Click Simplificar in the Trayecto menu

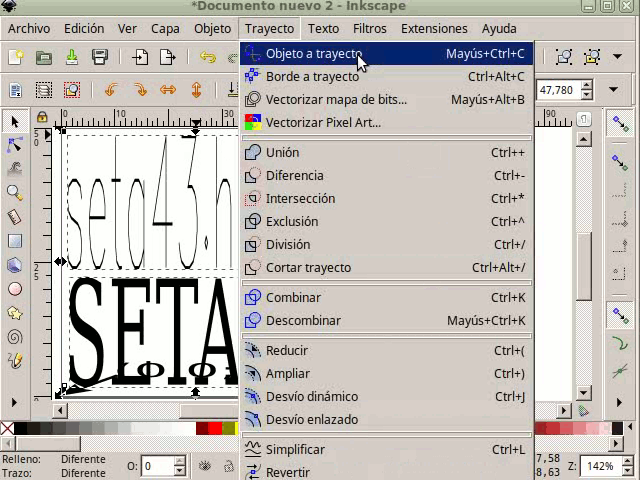(x=295, y=450)
